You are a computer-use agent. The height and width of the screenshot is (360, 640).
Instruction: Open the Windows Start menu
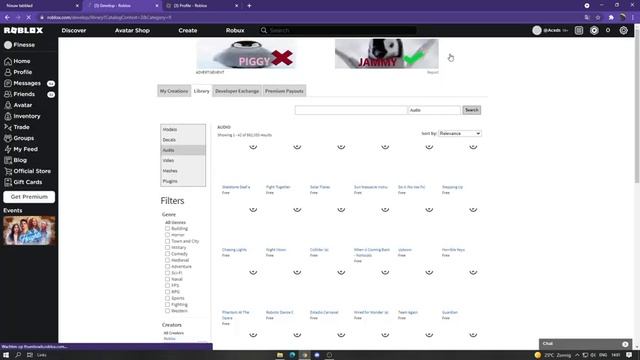coord(6,355)
